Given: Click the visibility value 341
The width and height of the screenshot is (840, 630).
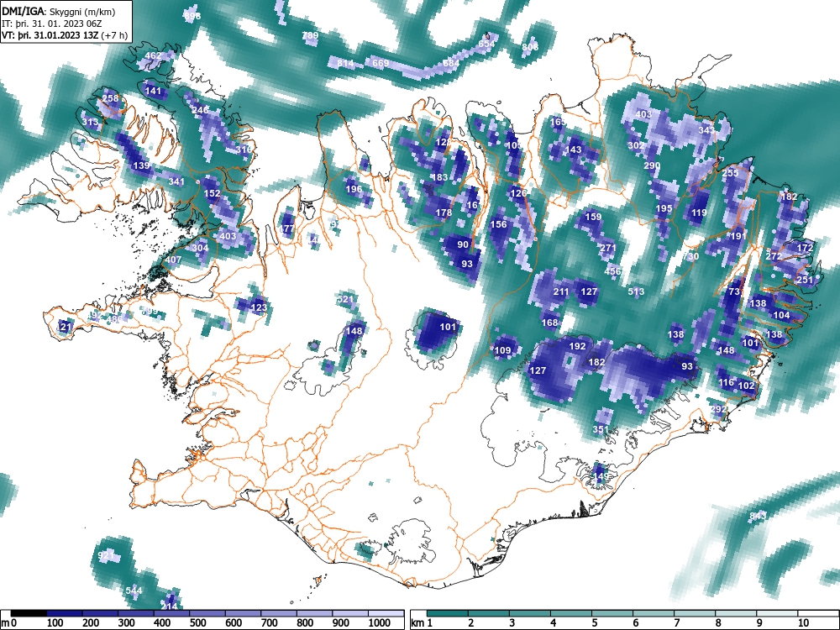Looking at the screenshot, I should [176, 181].
